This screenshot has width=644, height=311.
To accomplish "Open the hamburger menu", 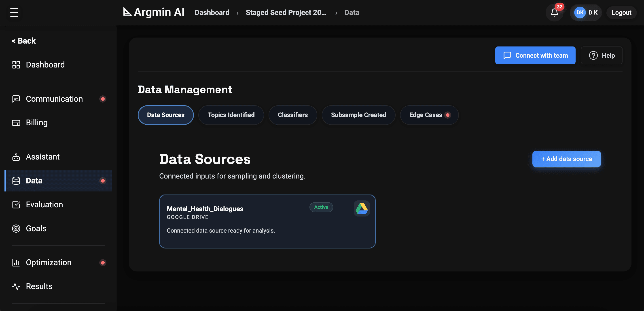I will click(14, 13).
